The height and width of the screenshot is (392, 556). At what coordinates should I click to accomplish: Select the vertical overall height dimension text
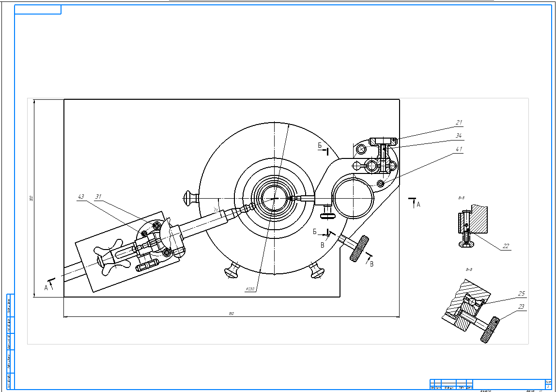click(x=31, y=198)
